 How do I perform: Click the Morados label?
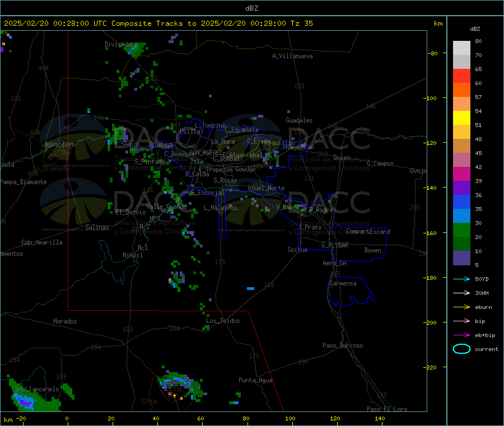[66, 321]
